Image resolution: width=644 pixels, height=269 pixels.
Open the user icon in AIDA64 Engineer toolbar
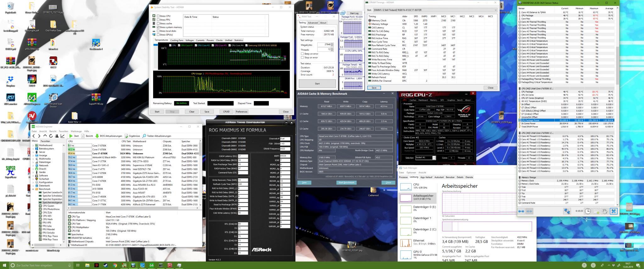(x=57, y=136)
